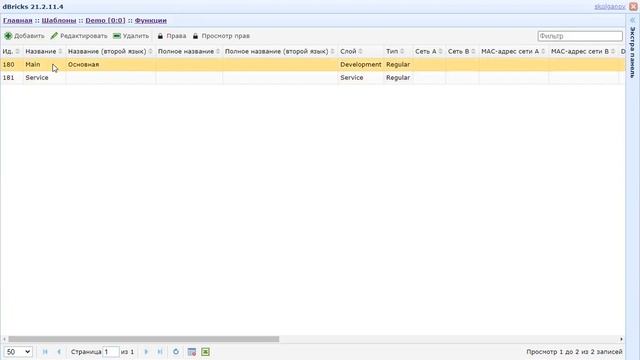Go to the next page

[146, 351]
